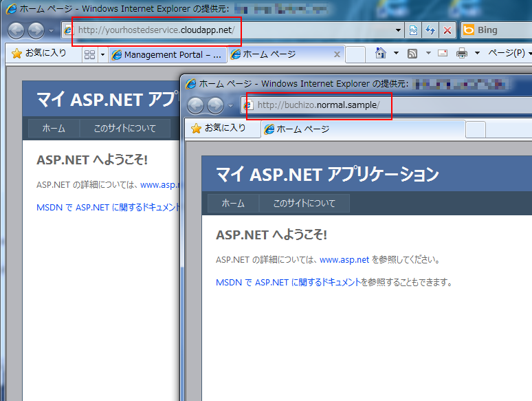Click the Print icon
Image resolution: width=532 pixels, height=401 pixels.
click(462, 53)
